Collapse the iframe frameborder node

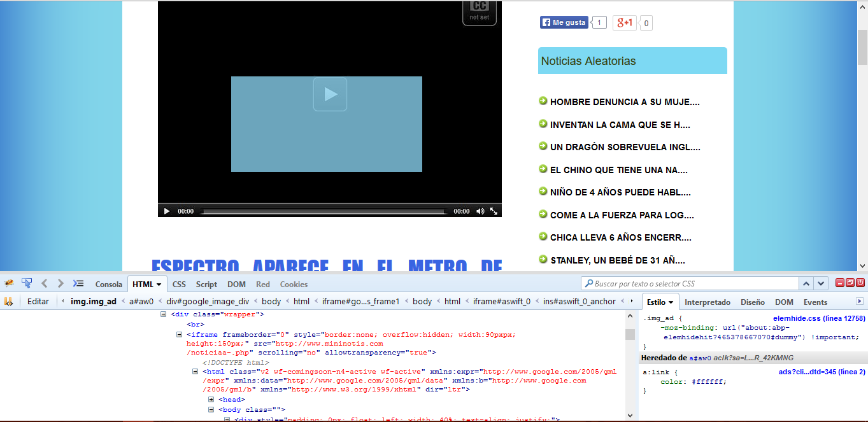(179, 335)
